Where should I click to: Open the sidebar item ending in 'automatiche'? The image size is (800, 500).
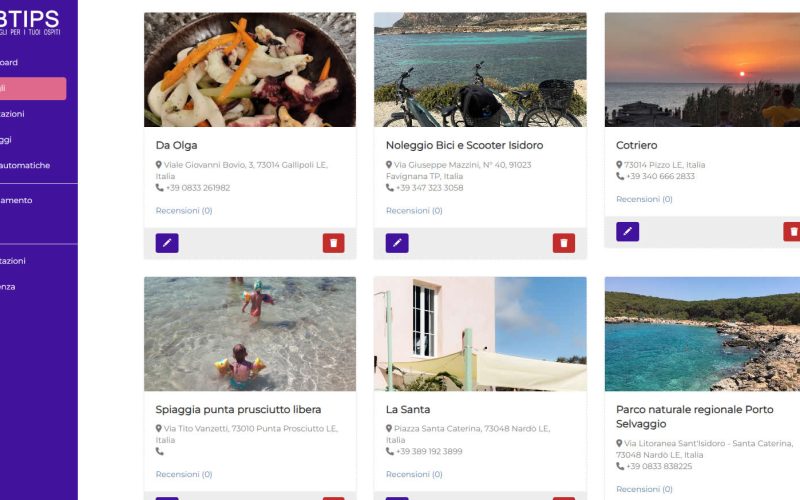coord(25,165)
